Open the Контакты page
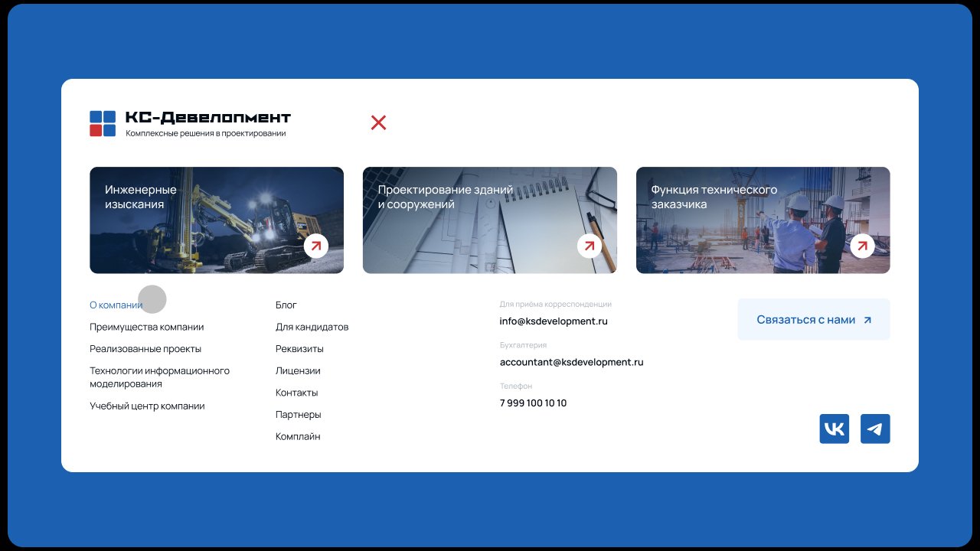Image resolution: width=980 pixels, height=551 pixels. [x=297, y=393]
